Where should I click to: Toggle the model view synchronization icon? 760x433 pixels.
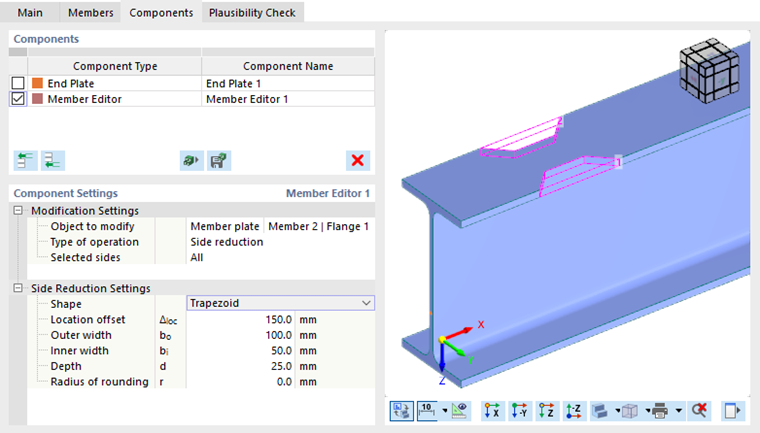coord(402,411)
